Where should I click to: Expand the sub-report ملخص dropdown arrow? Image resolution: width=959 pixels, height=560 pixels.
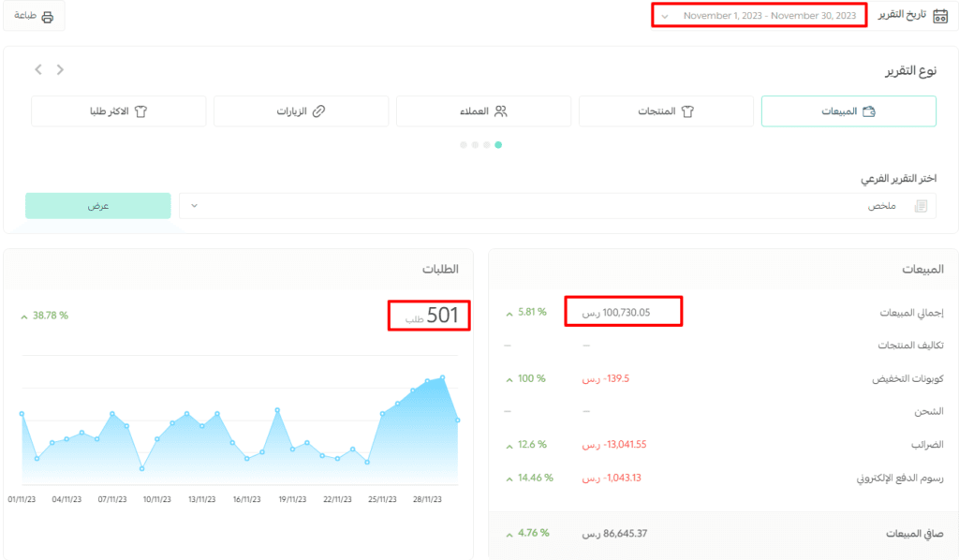(194, 206)
